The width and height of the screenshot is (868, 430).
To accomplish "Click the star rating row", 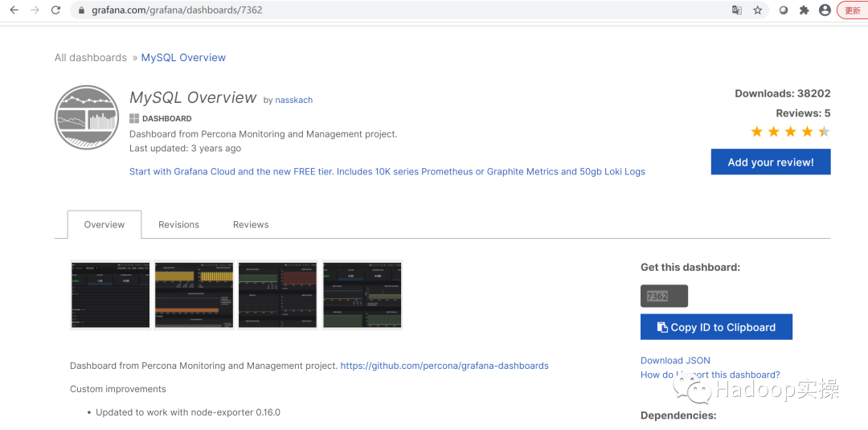I will [x=790, y=132].
